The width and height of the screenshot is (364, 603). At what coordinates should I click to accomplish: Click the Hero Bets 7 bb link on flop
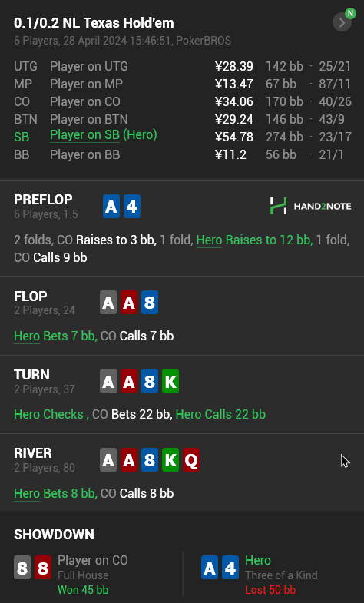55,336
